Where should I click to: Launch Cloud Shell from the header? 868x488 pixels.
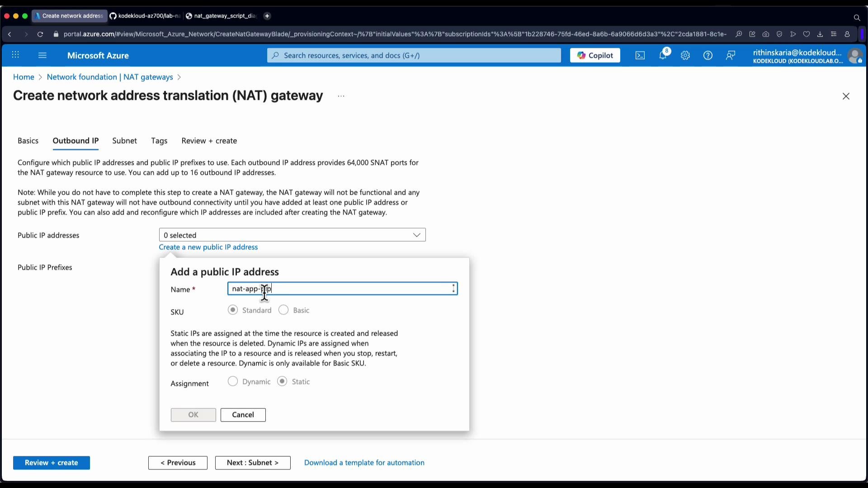[640, 56]
